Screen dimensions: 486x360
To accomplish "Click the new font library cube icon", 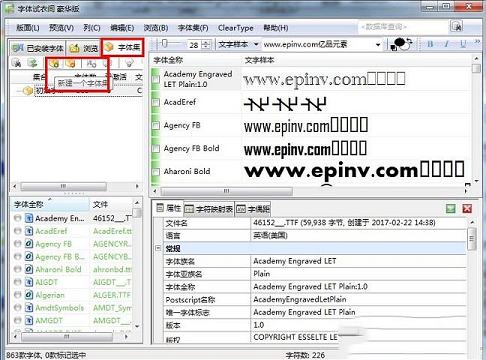I will [54, 63].
